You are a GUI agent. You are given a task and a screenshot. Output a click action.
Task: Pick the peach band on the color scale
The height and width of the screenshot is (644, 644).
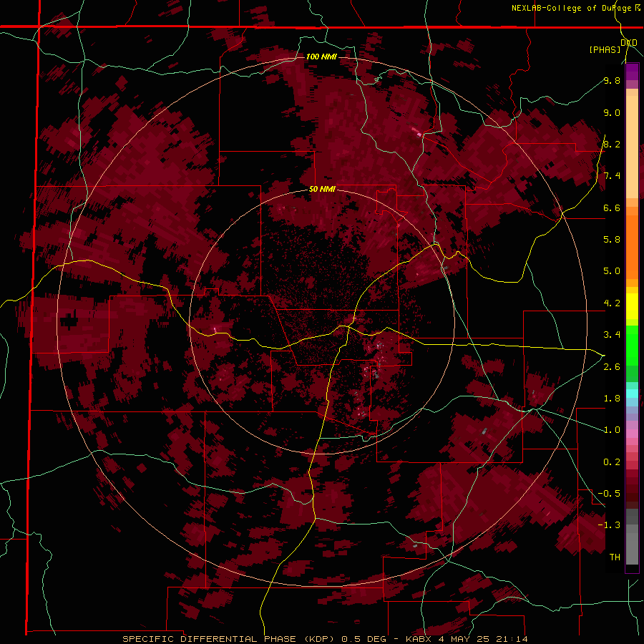coord(632,147)
